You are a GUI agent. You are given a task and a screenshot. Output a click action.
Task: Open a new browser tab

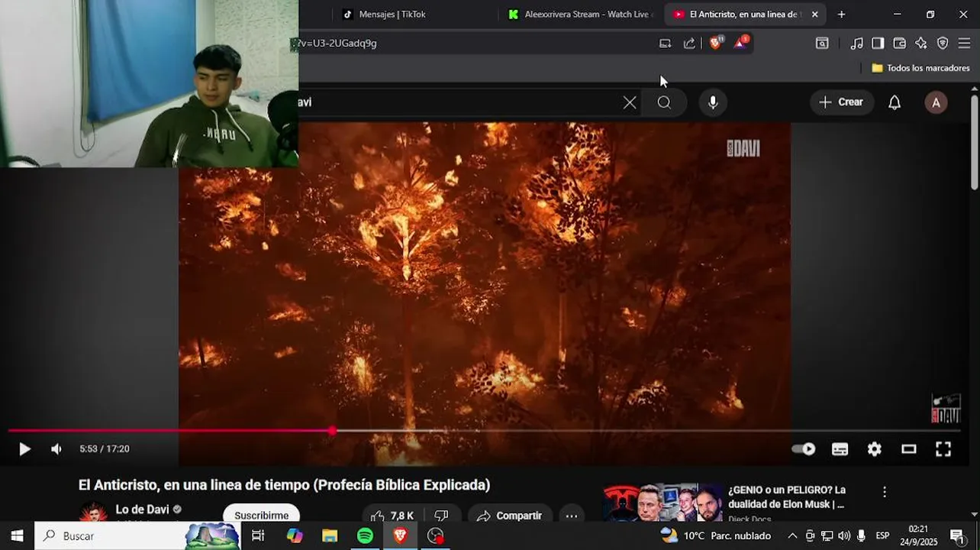click(x=841, y=15)
